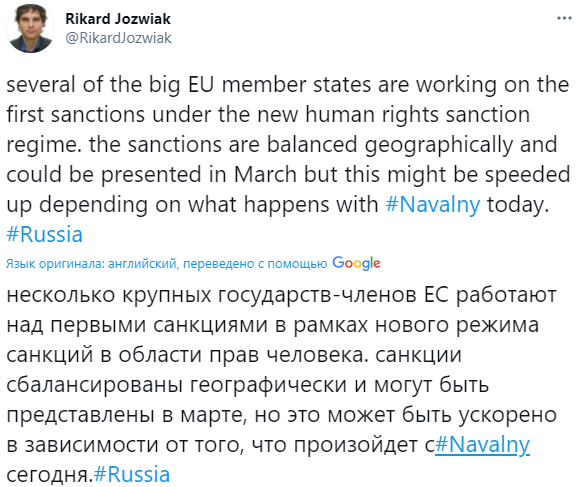Screen dimensions: 585x487
Task: Click the word 'марте' in the translation
Action: (212, 415)
